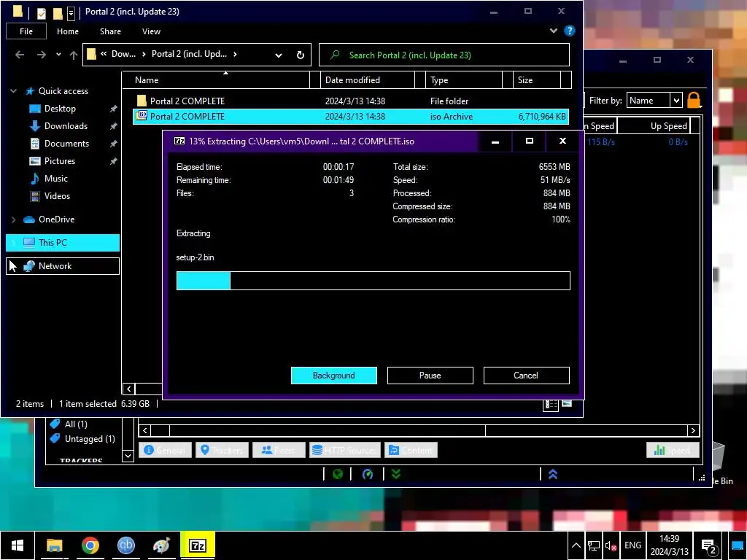The height and width of the screenshot is (560, 747).
Task: Open Customize Quick Access Toolbar dropdown
Action: 71,13
